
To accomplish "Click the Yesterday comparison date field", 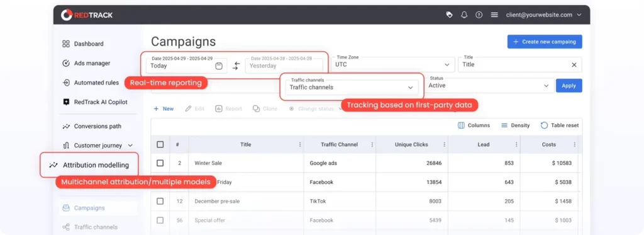I will click(x=284, y=66).
